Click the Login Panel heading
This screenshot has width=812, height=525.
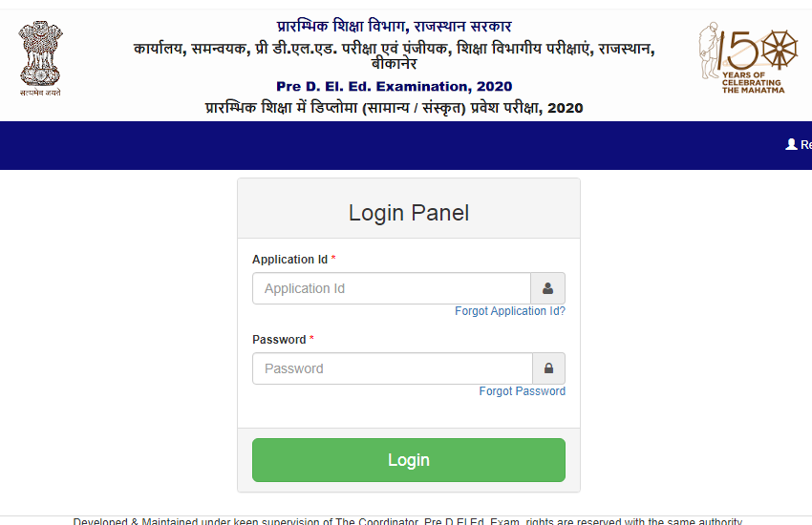(409, 213)
